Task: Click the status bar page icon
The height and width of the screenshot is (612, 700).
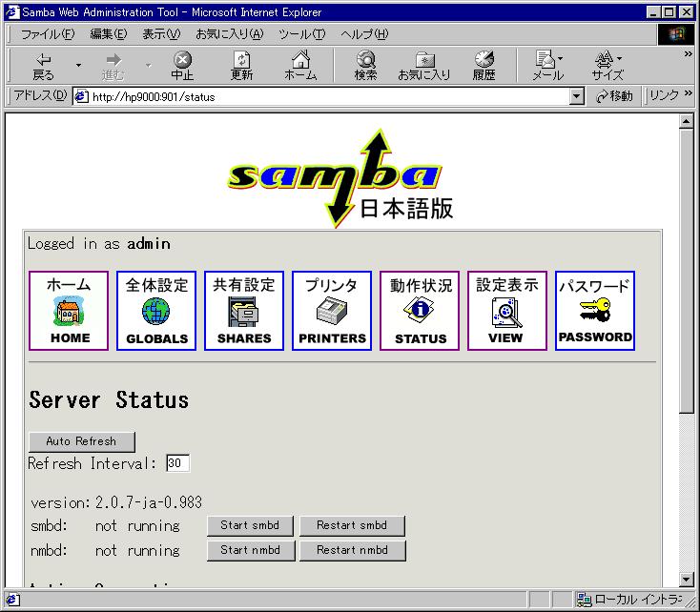Action: 12,599
